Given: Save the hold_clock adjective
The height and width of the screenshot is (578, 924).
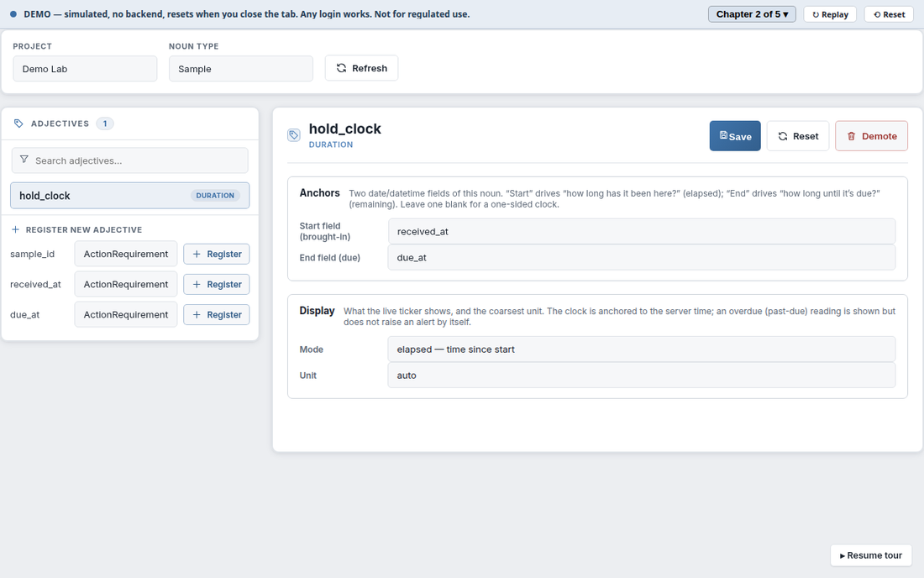Looking at the screenshot, I should 735,136.
